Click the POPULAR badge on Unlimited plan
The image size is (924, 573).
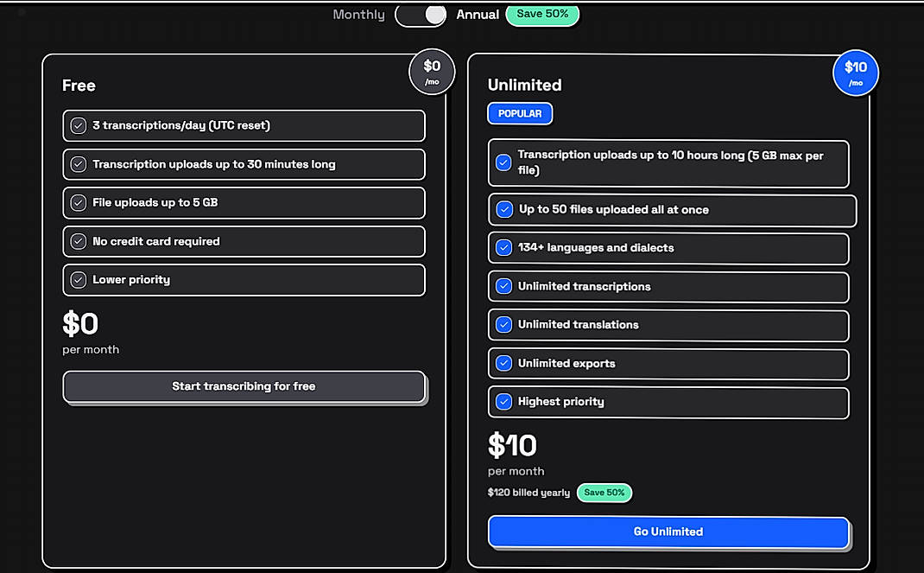point(520,113)
